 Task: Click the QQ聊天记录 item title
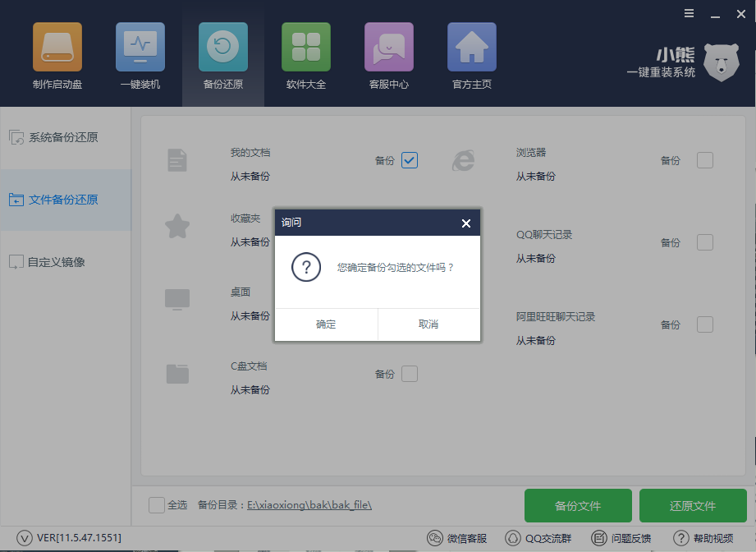(544, 234)
